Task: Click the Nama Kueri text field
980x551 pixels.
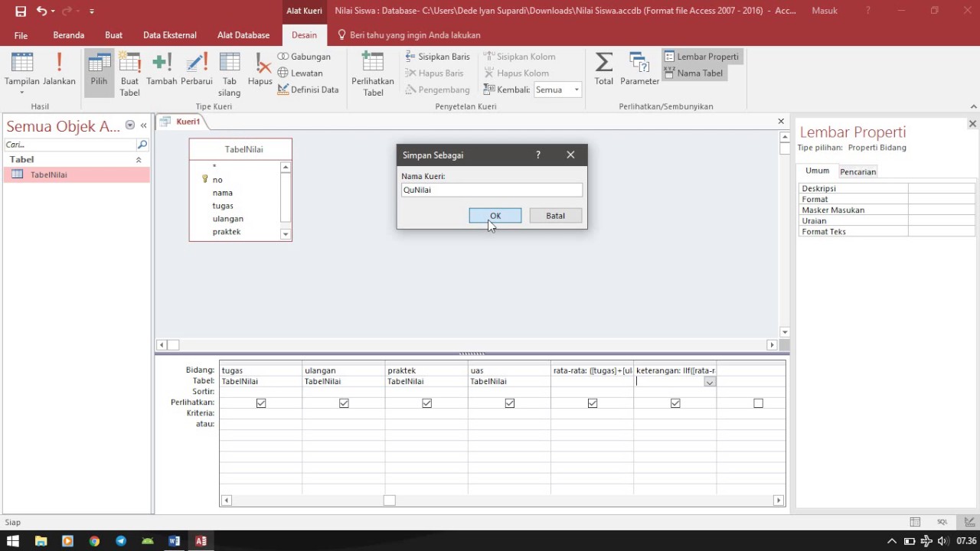Action: (492, 190)
